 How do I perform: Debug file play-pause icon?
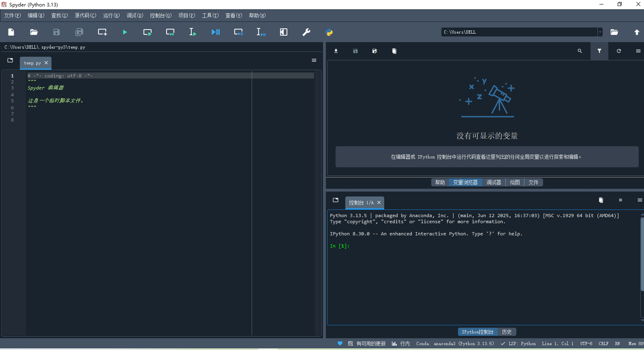pyautogui.click(x=216, y=32)
